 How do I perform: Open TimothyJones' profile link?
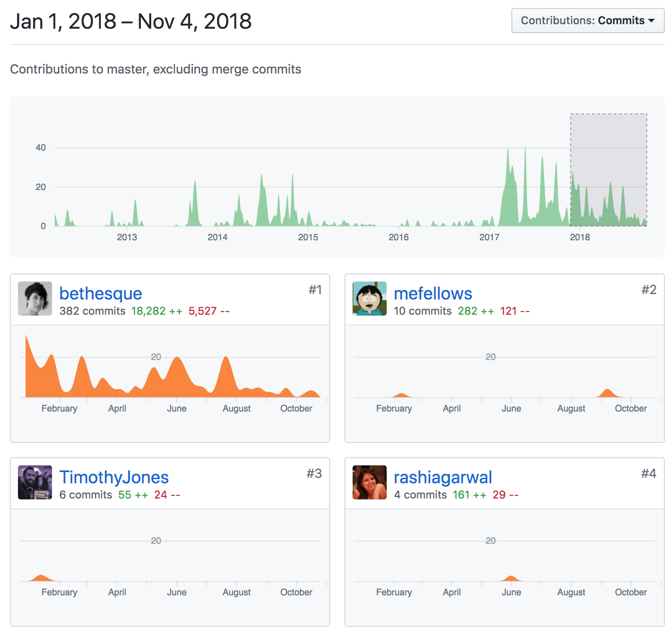click(x=114, y=477)
